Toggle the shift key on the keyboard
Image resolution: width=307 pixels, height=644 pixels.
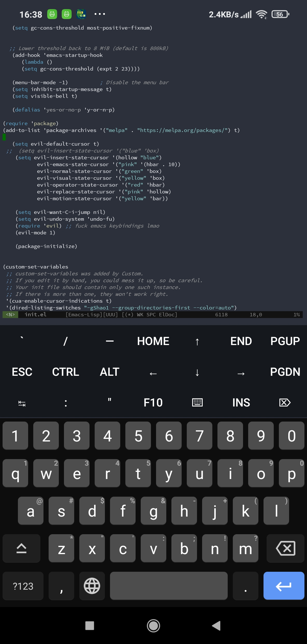[22, 548]
